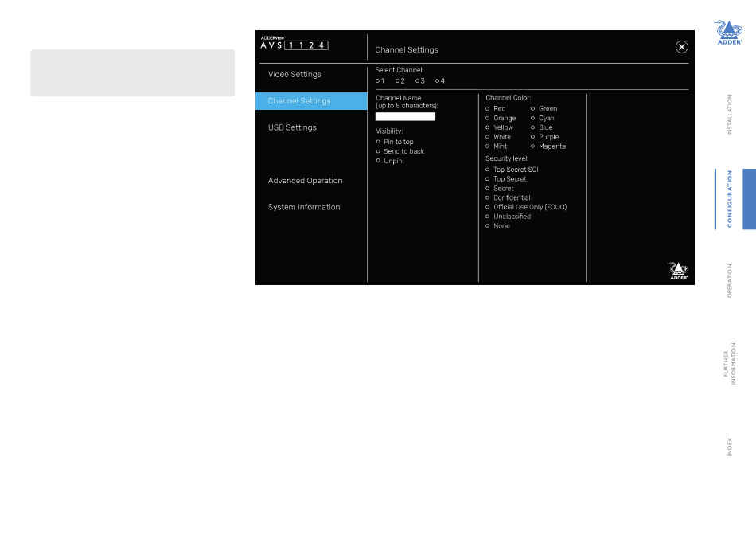Select channel 1 radio button
This screenshot has width=756, height=535.
tap(377, 81)
